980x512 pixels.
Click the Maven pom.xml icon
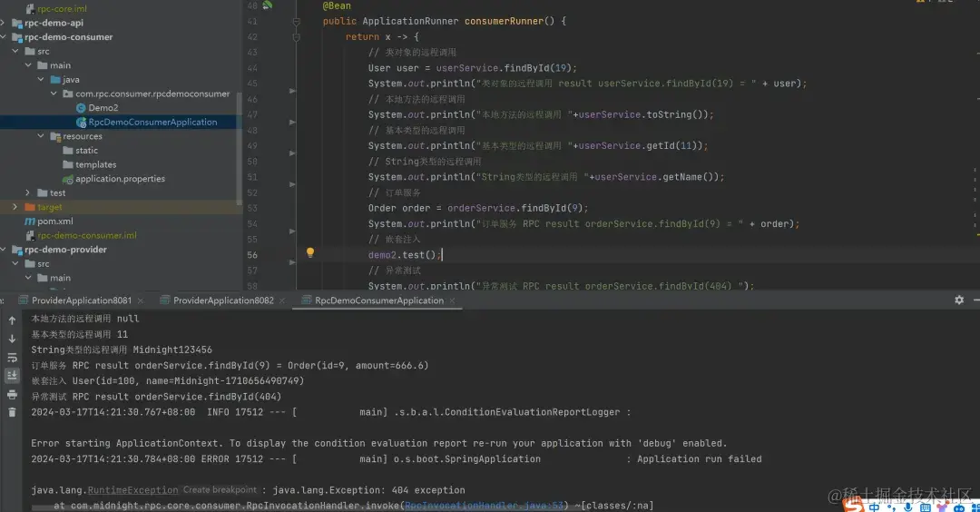coord(29,222)
